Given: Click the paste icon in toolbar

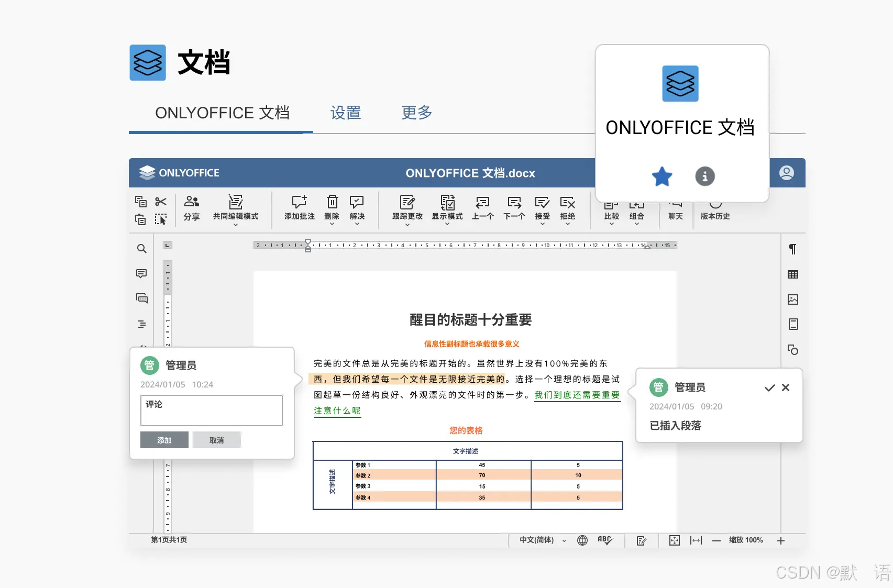Looking at the screenshot, I should click(140, 219).
